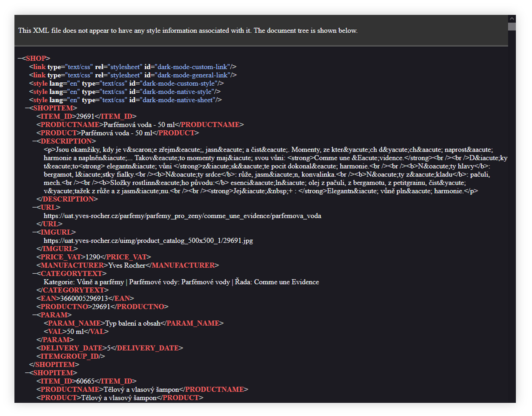Click the closing CATEGORYTEXT tag
The height and width of the screenshot is (416, 532).
tap(73, 290)
